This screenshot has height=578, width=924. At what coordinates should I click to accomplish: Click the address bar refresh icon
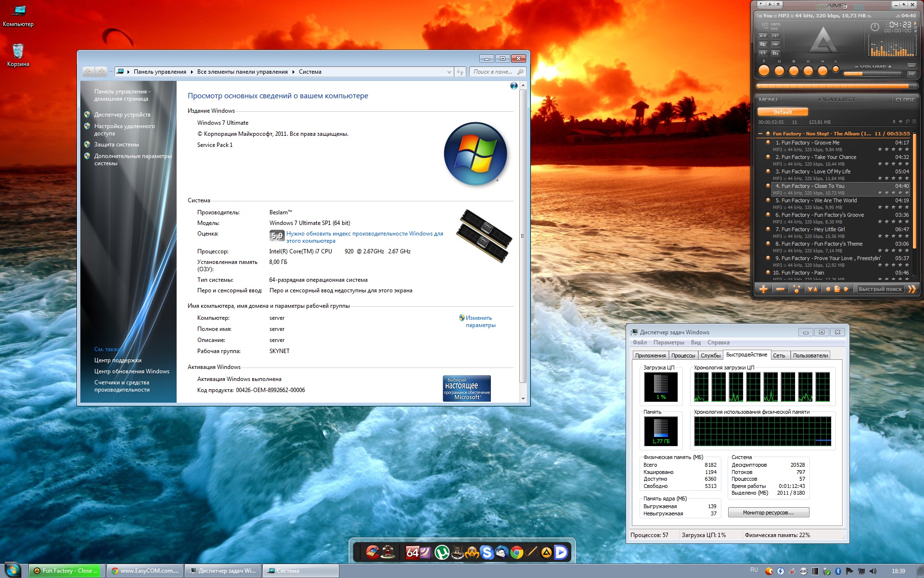[460, 72]
